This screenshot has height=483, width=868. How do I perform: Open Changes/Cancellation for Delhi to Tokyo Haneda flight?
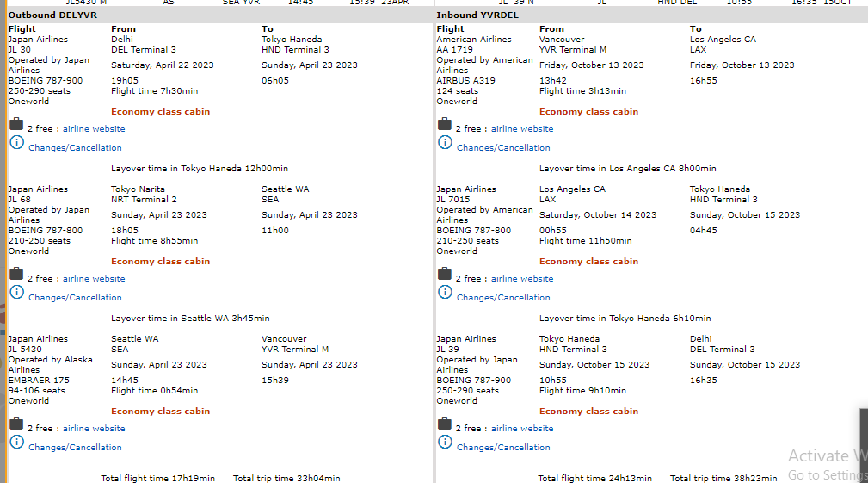(75, 148)
